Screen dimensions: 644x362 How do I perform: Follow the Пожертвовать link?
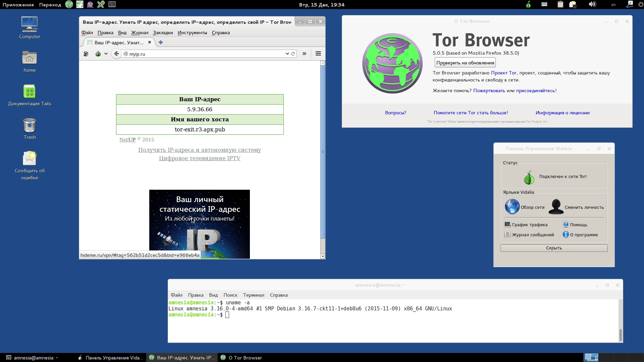[x=489, y=90]
